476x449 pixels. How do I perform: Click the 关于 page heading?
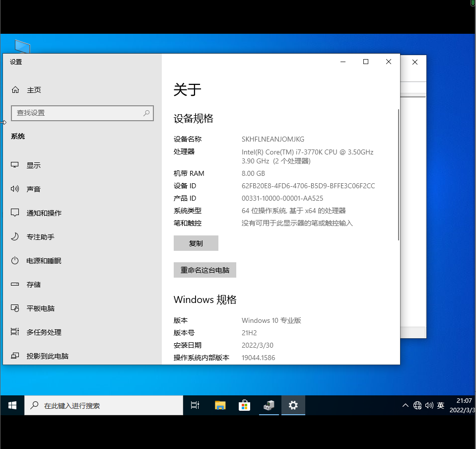(187, 89)
